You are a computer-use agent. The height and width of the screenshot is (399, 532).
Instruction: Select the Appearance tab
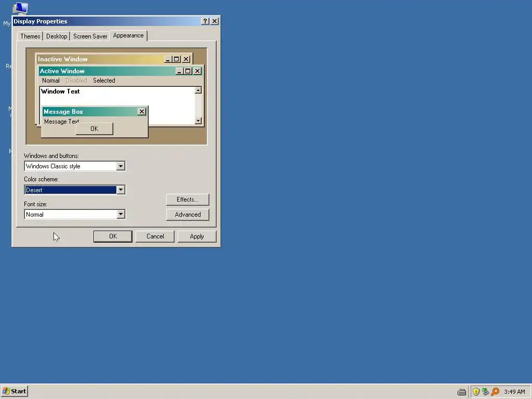click(128, 35)
